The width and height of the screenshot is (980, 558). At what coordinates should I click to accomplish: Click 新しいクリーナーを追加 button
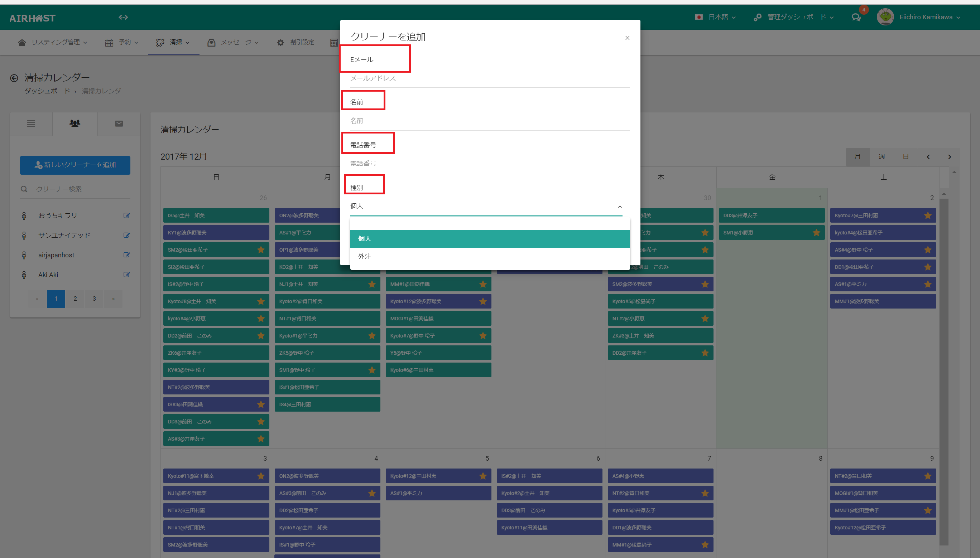75,165
